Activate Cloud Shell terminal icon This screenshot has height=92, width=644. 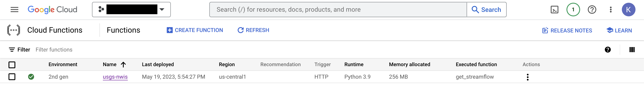point(554,10)
